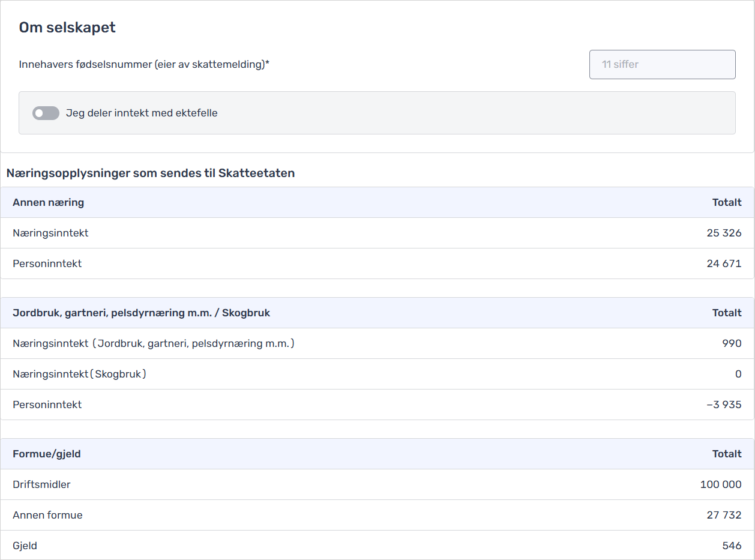This screenshot has width=755, height=560.
Task: Click the 'Innehavers fødselsnummer' field label
Action: pos(144,64)
